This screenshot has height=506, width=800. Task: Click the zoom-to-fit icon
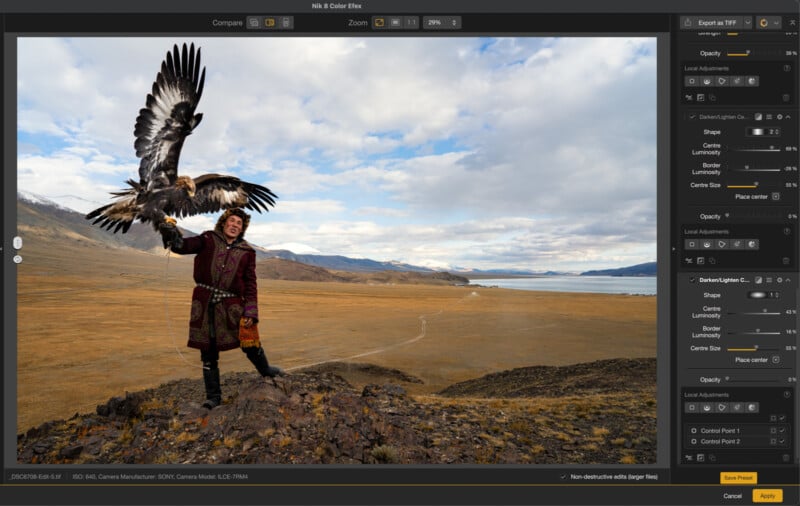click(380, 22)
